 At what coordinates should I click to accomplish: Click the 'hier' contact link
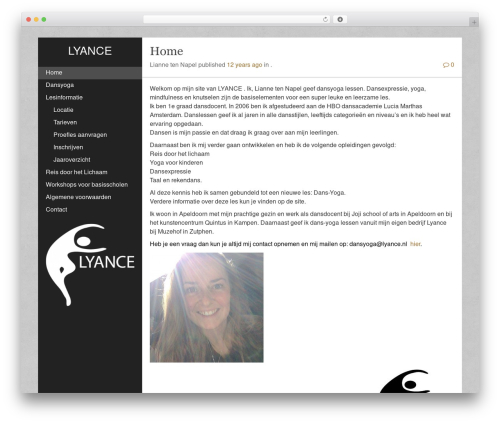[x=415, y=244]
